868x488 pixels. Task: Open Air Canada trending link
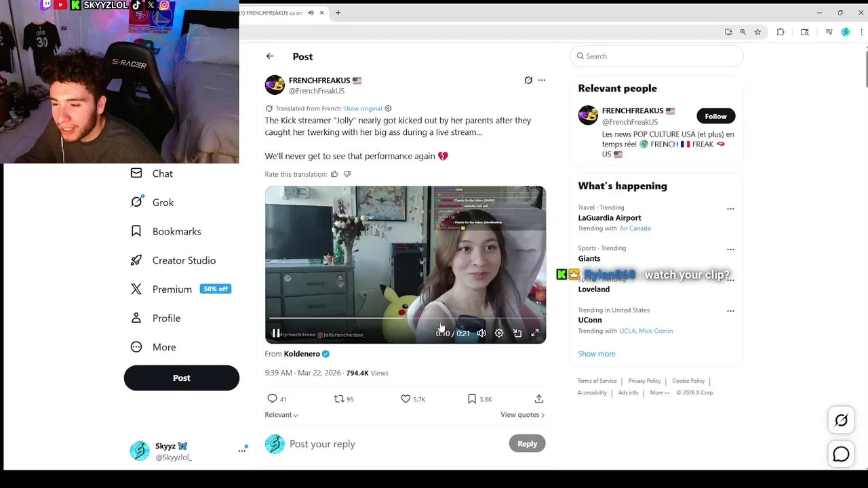635,228
